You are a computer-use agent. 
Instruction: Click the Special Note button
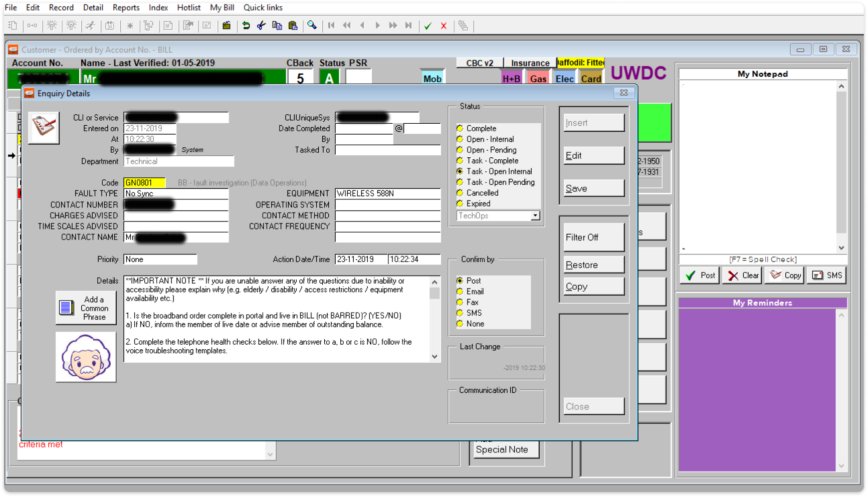506,450
